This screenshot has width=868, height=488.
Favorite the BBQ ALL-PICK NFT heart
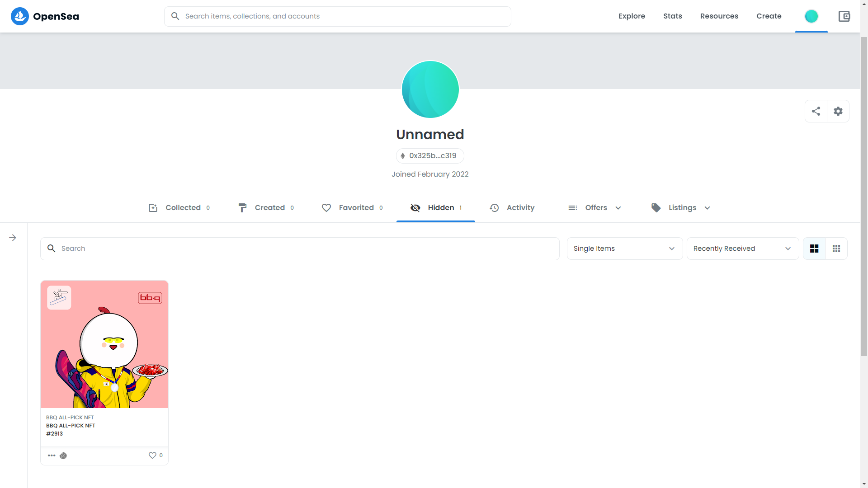(x=152, y=455)
